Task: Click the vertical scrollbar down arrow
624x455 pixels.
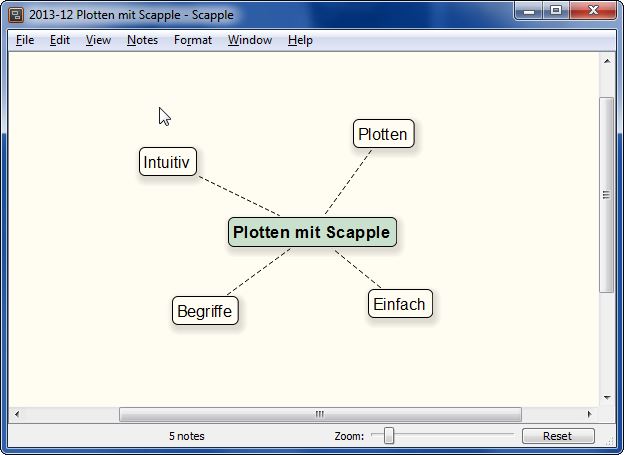Action: (606, 397)
